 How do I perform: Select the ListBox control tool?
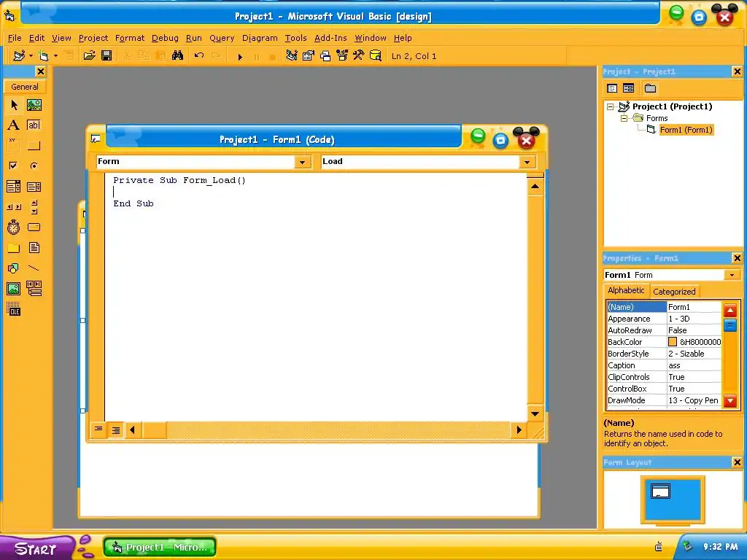tap(34, 186)
